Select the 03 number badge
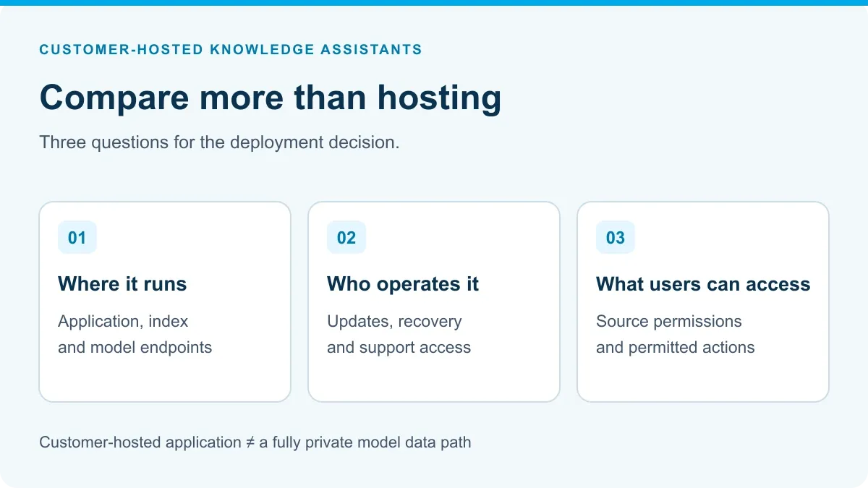Image resolution: width=868 pixels, height=488 pixels. tap(616, 237)
